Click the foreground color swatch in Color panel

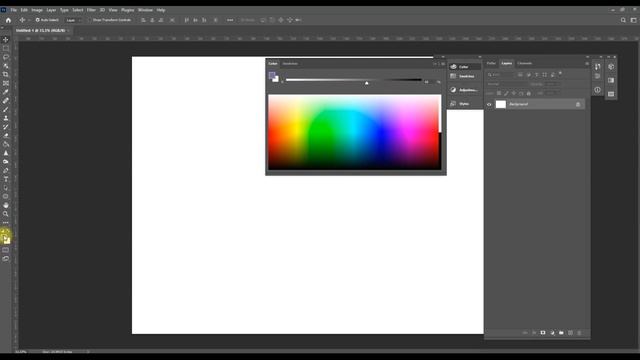tap(272, 75)
